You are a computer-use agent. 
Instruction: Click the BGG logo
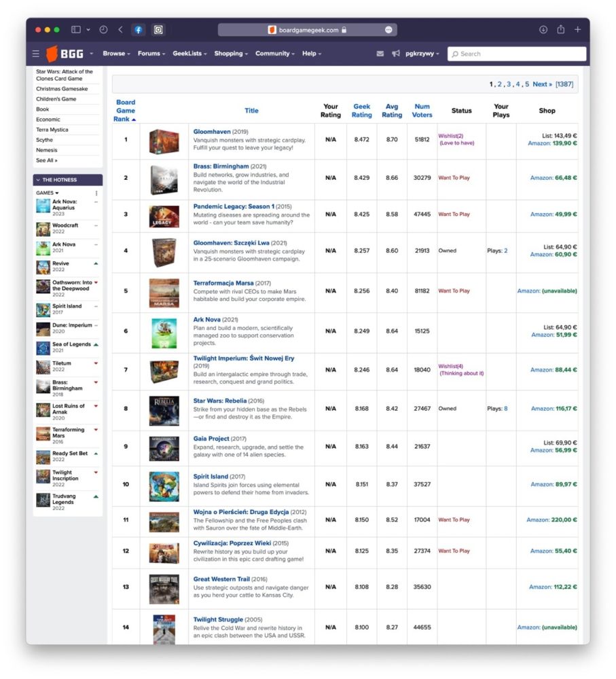(x=65, y=54)
